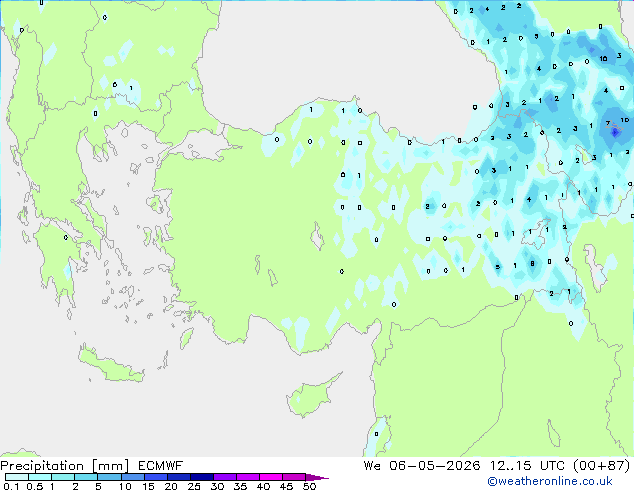Select the 0.1–0.5 mm legend swatch
634x490 pixels.
click(x=17, y=477)
